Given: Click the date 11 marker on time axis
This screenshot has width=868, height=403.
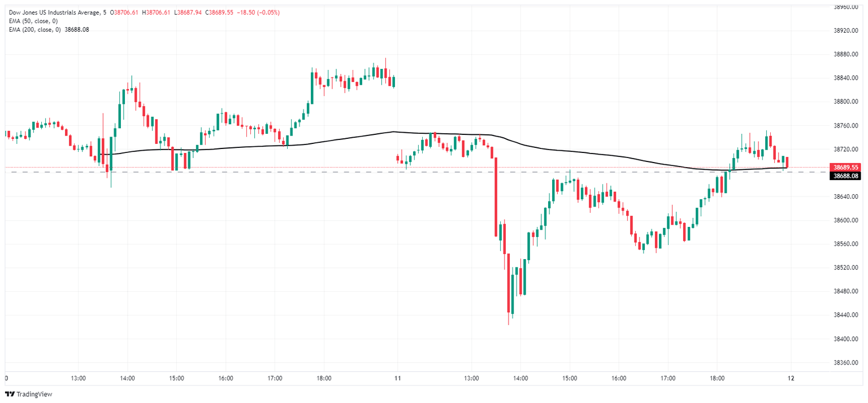Looking at the screenshot, I should (x=397, y=378).
